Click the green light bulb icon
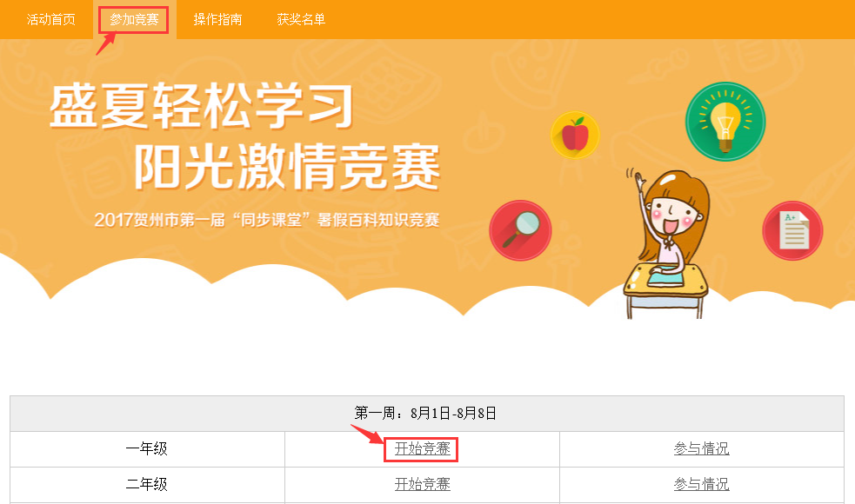Viewport: 855px width, 504px height. (725, 122)
